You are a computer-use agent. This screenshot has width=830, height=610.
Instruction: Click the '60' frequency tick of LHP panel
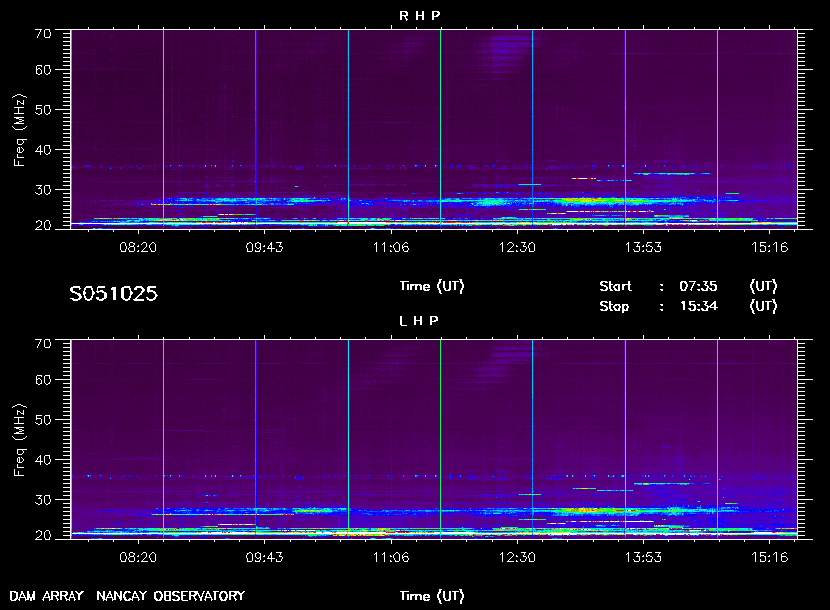coord(43,380)
